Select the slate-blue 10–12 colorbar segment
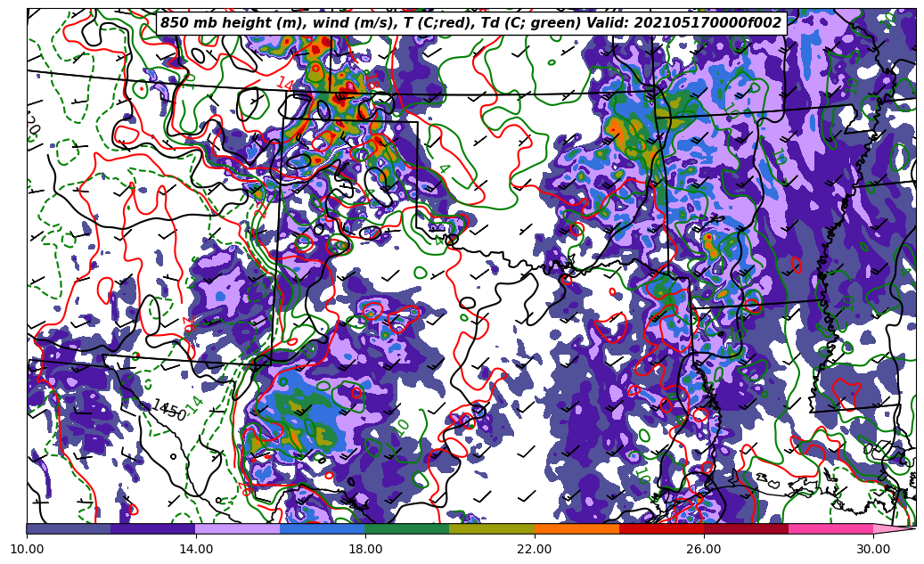This screenshot has height=564, width=924. click(x=69, y=528)
